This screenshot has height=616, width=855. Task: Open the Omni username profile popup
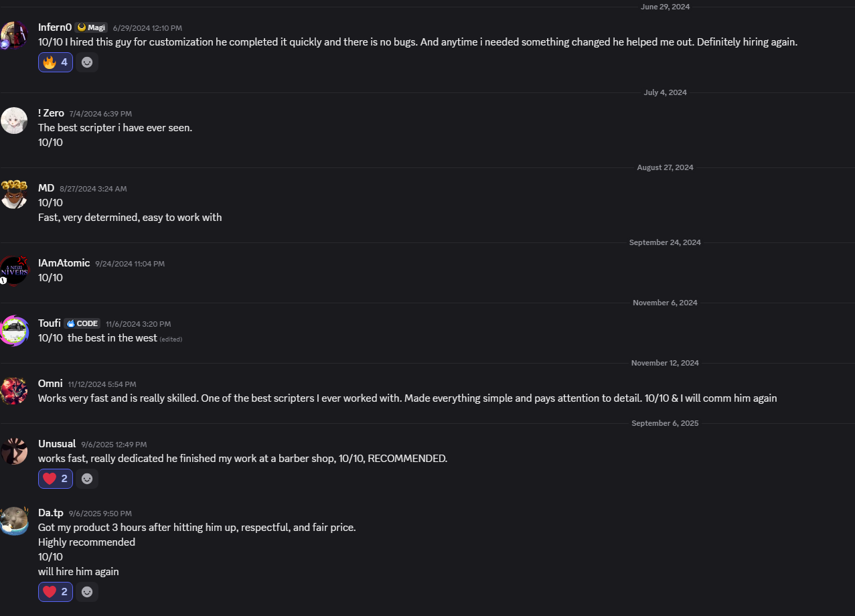50,384
